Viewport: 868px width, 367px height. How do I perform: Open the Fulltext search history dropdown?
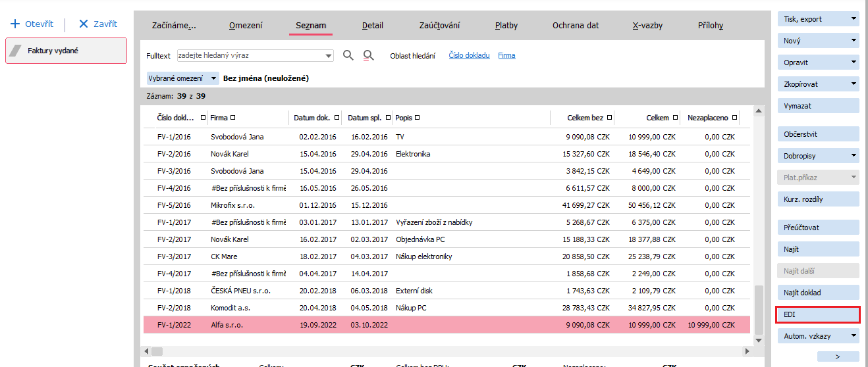pyautogui.click(x=329, y=56)
